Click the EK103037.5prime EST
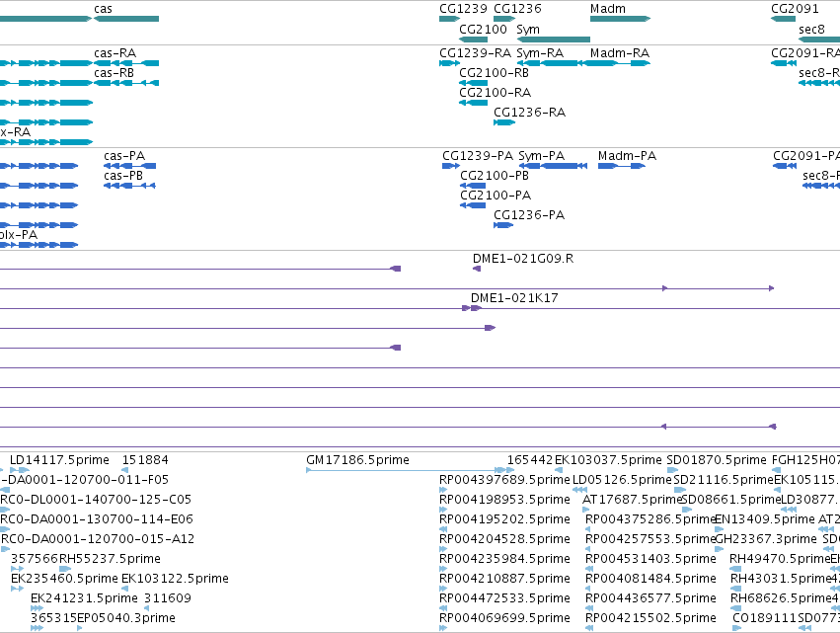840x633 pixels. pyautogui.click(x=559, y=470)
